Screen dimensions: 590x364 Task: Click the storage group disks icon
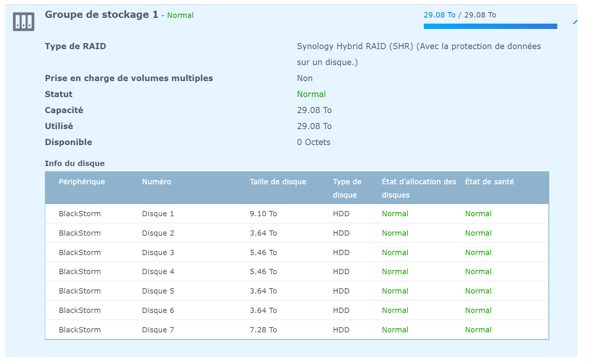pos(24,21)
